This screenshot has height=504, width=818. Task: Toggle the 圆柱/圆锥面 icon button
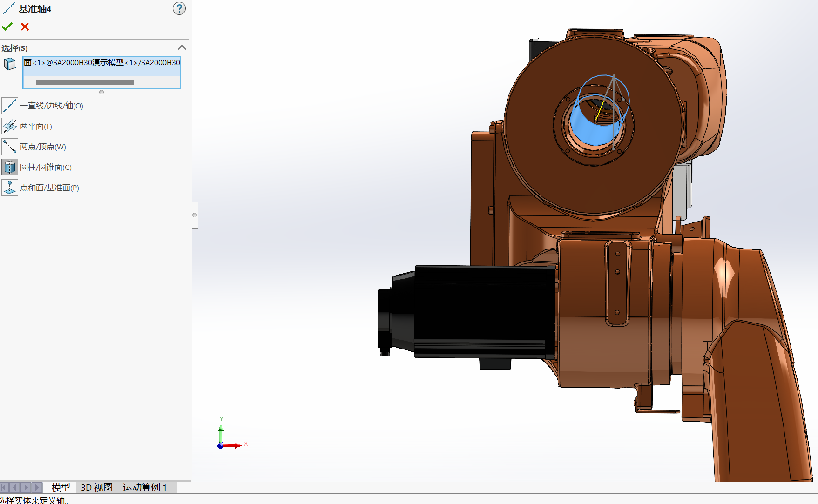10,167
